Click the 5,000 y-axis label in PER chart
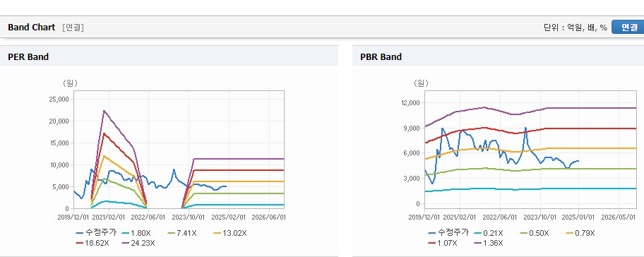The image size is (644, 257). pos(61,187)
